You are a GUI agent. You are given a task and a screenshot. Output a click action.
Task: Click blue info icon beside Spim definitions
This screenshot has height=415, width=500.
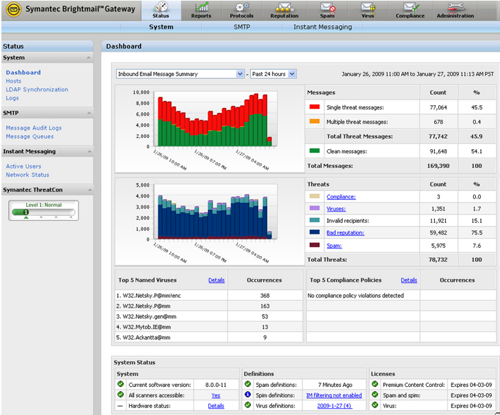pyautogui.click(x=248, y=395)
